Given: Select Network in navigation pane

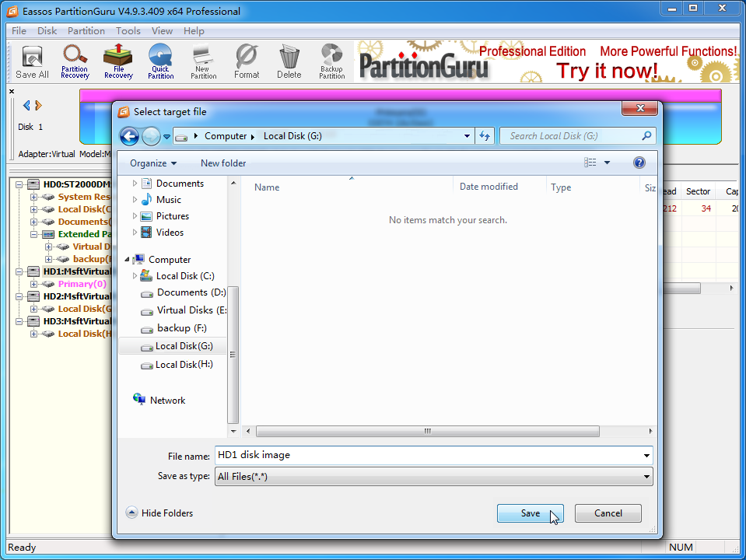Looking at the screenshot, I should tap(167, 401).
